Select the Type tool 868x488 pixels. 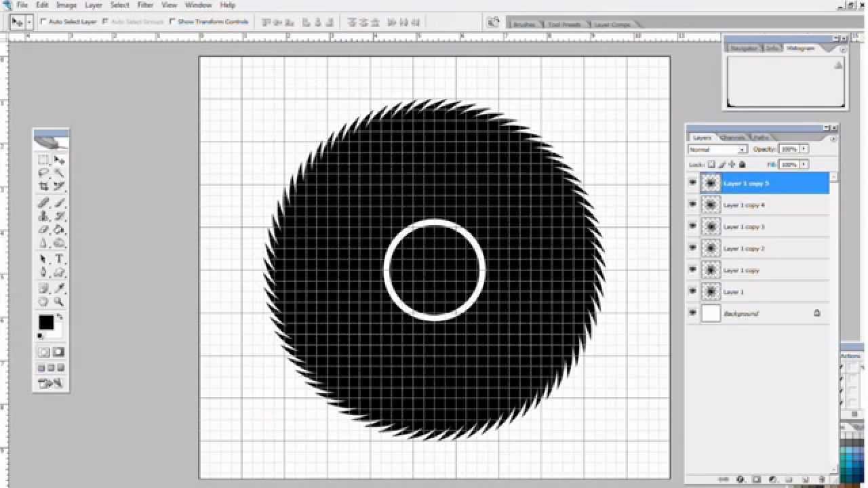tap(60, 259)
